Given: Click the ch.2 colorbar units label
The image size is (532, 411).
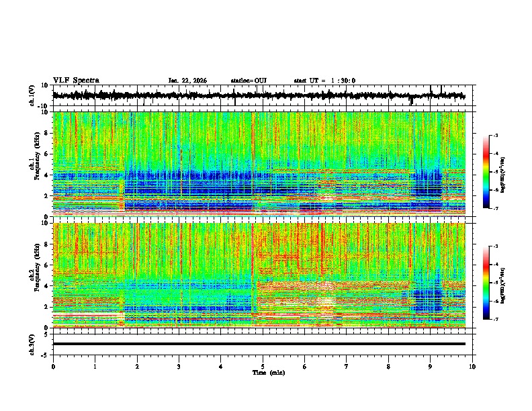Looking at the screenshot, I should [x=503, y=285].
